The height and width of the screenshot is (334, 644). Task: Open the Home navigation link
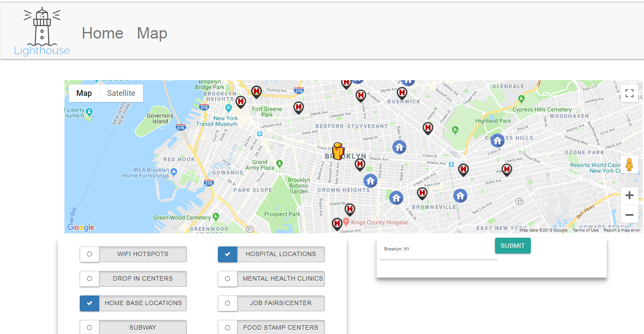pos(103,33)
